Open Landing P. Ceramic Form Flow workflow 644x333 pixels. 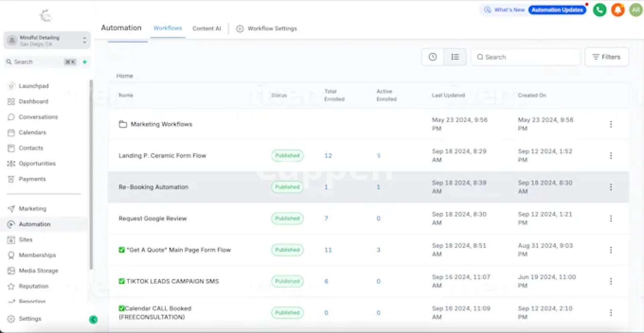[162, 156]
